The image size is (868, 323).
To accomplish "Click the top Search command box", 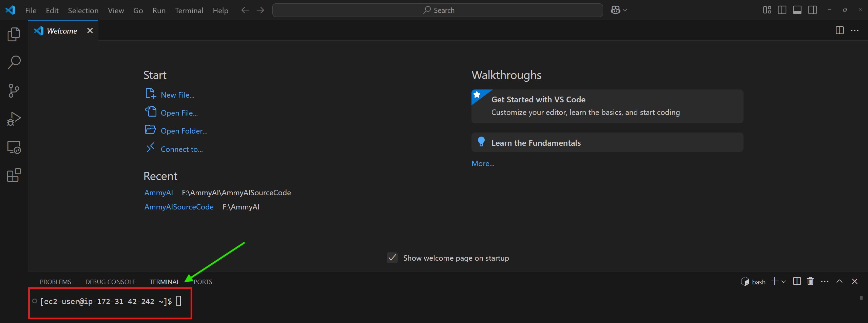I will pyautogui.click(x=437, y=10).
